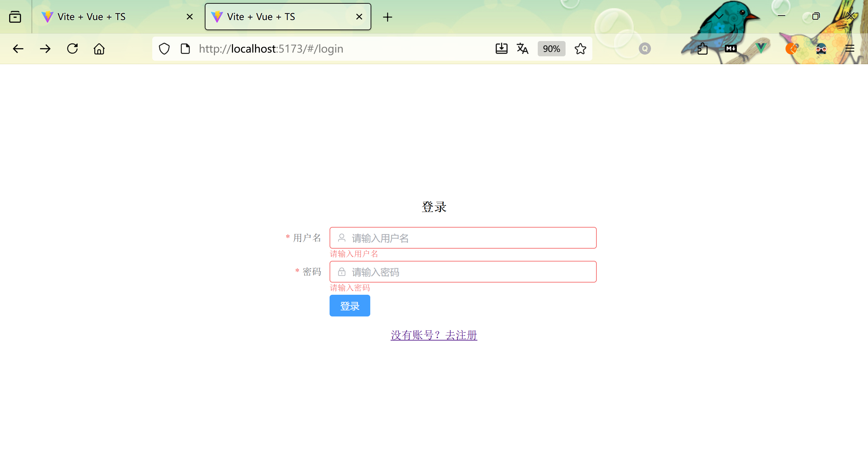Reload the current page
This screenshot has height=464, width=868.
point(72,49)
